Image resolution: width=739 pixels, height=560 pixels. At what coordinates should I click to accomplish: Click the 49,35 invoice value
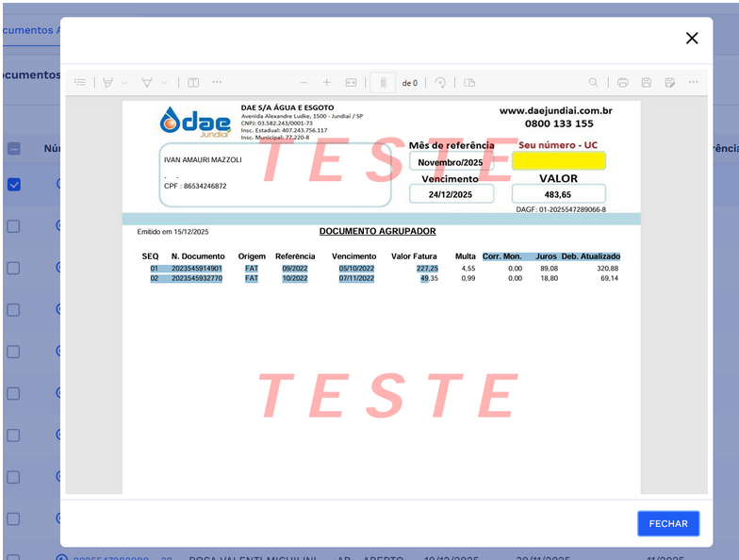[x=430, y=278]
